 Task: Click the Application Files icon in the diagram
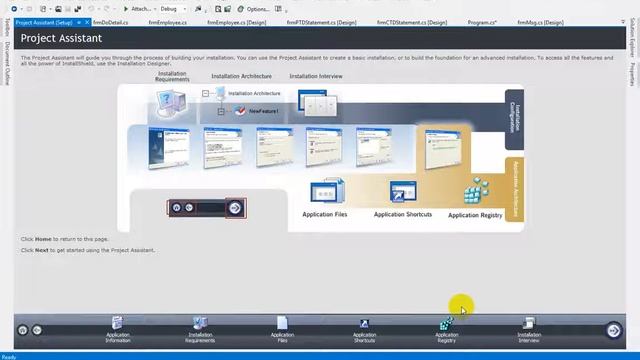click(x=327, y=191)
